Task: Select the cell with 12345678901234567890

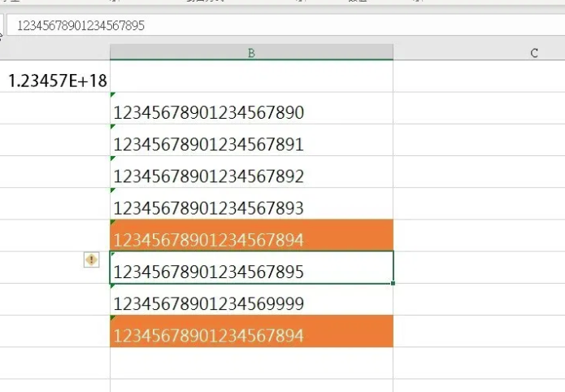Action: tap(251, 108)
